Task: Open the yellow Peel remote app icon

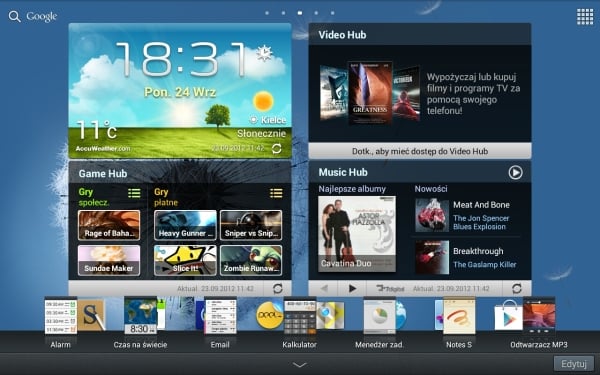Action: pos(269,315)
